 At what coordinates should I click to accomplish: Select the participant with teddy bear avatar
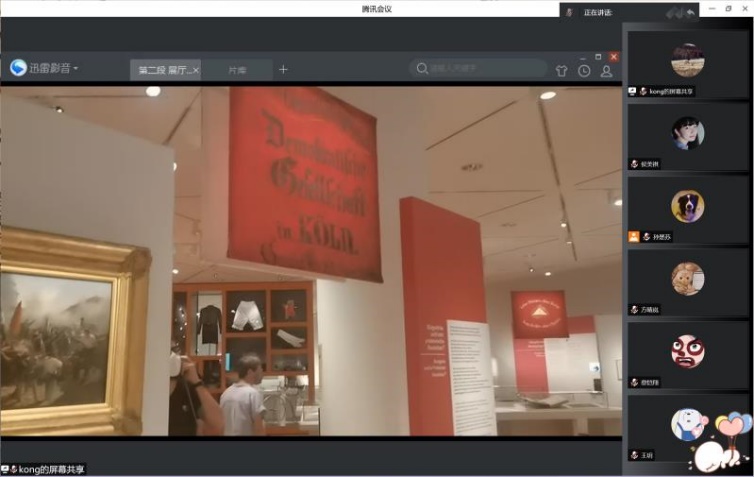pyautogui.click(x=687, y=279)
